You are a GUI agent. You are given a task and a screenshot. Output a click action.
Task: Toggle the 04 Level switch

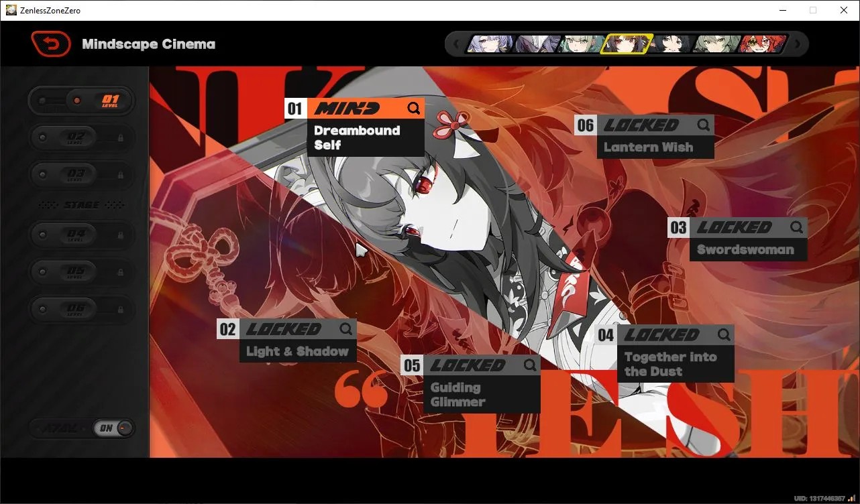[81, 235]
